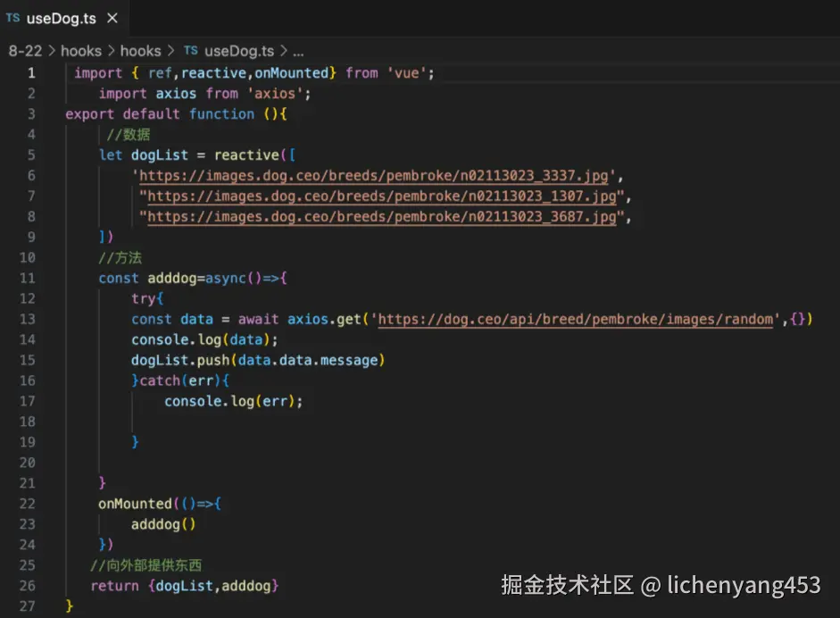Click line number 5 in the gutter
Viewport: 840px width, 618px height.
coord(31,154)
